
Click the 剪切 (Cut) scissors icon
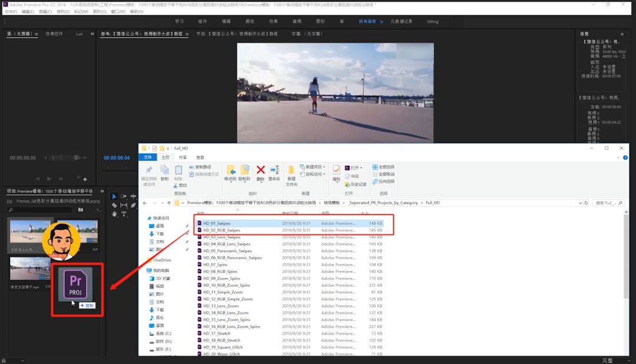[175, 186]
